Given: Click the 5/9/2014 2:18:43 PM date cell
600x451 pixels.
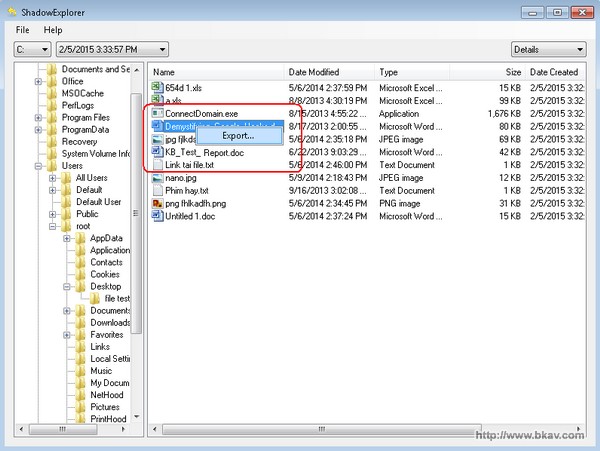Looking at the screenshot, I should [x=328, y=178].
